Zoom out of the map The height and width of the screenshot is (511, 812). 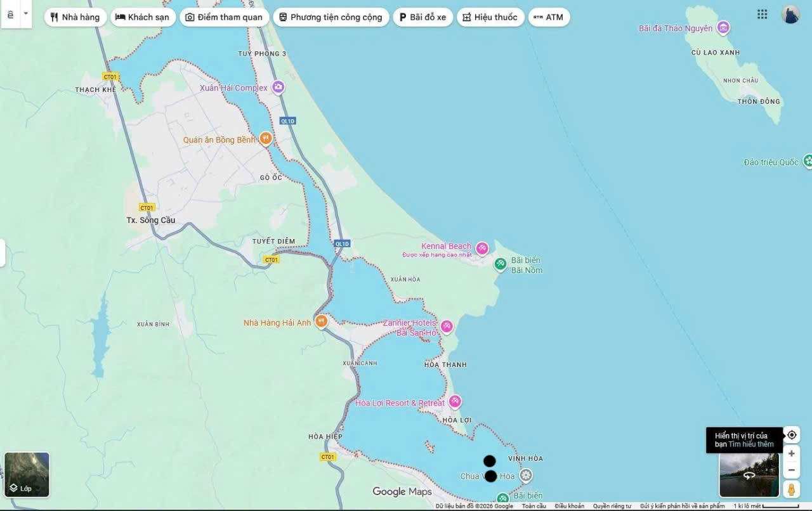(791, 470)
